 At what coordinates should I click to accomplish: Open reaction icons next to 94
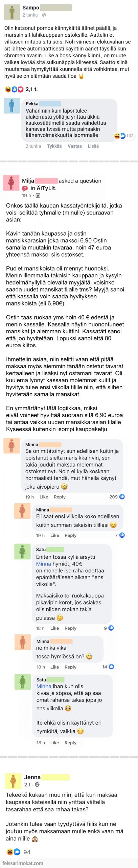click(14, 852)
